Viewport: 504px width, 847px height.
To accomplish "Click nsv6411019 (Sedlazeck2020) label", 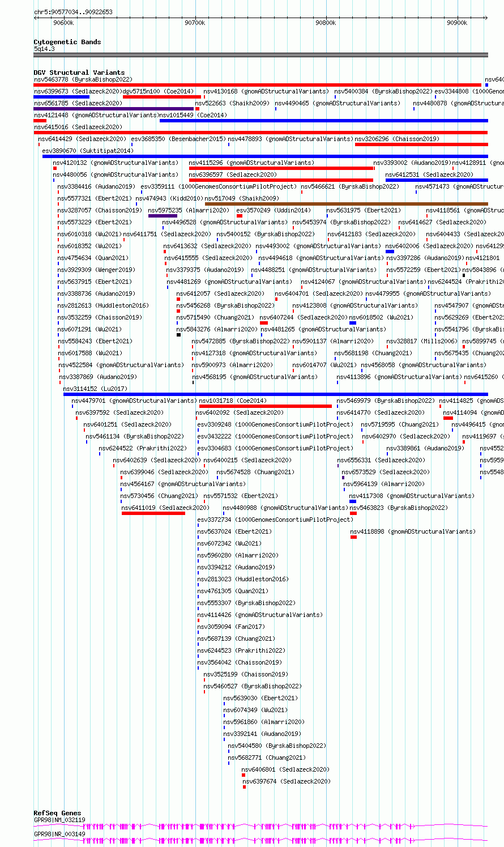I will click(x=165, y=508).
